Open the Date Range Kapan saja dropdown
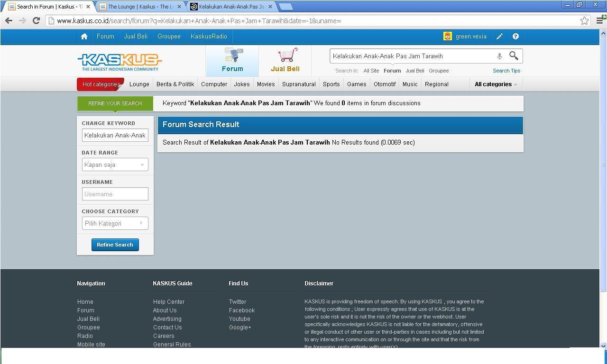 click(115, 164)
